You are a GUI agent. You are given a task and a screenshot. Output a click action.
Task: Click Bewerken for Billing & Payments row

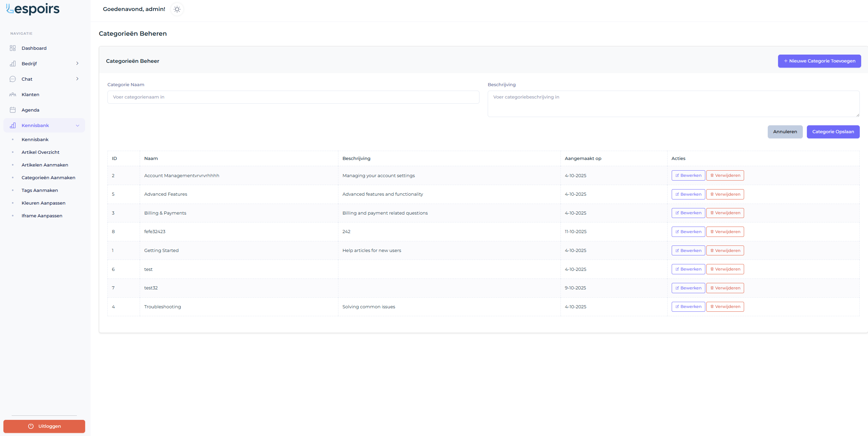[688, 213]
